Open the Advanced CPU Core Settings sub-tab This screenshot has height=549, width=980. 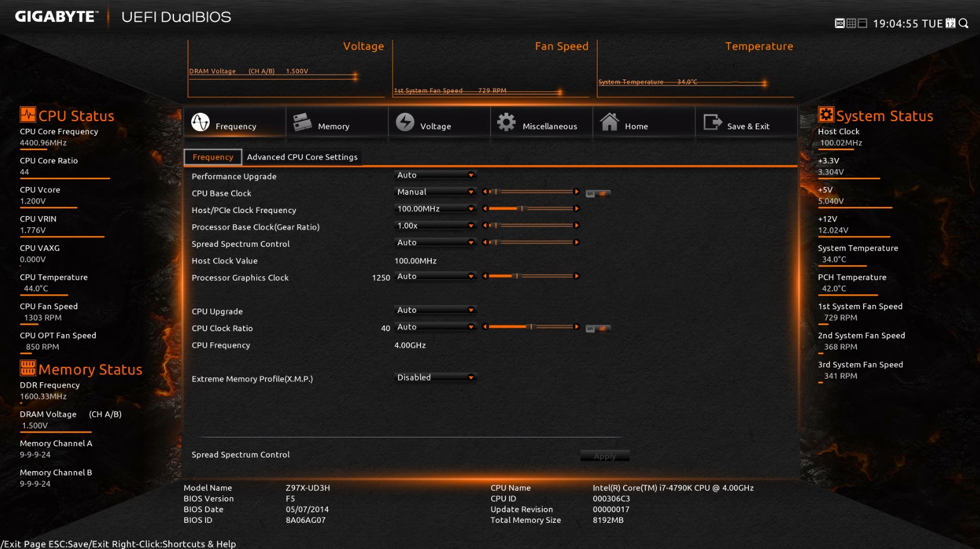point(302,157)
